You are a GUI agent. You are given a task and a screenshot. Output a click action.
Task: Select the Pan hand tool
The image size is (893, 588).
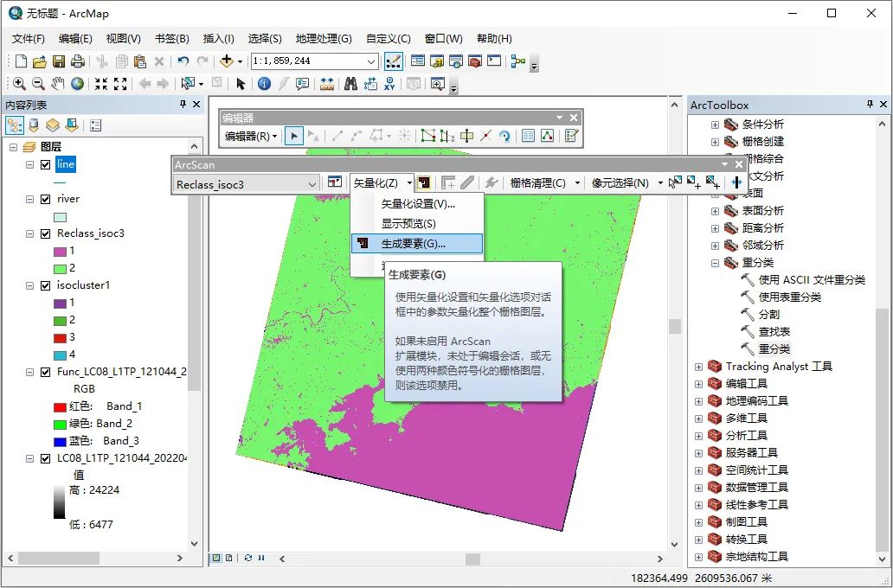pos(57,84)
